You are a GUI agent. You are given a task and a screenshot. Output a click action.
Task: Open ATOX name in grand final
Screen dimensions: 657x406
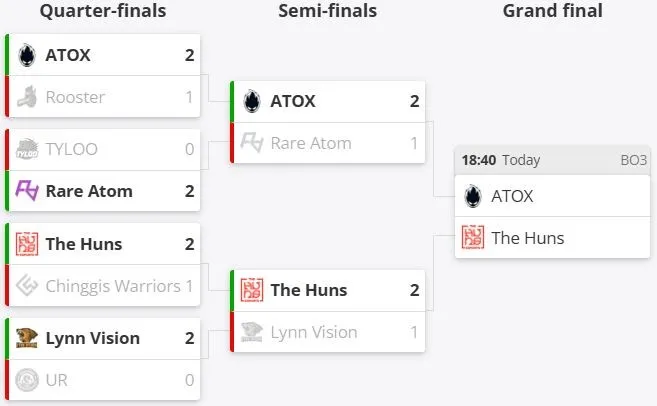[512, 196]
